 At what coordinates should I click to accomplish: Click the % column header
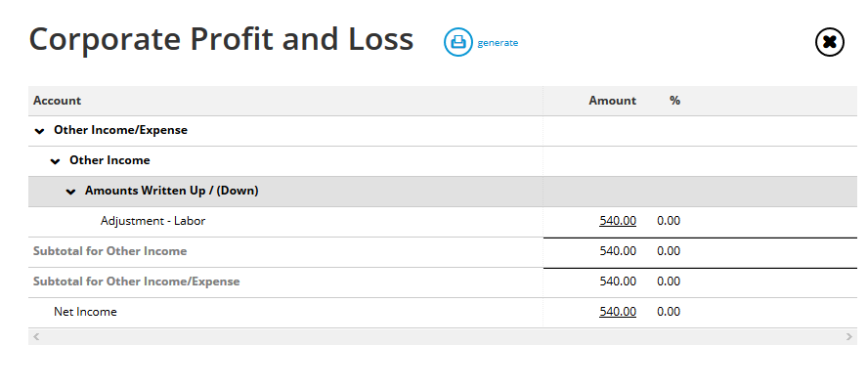pos(674,101)
